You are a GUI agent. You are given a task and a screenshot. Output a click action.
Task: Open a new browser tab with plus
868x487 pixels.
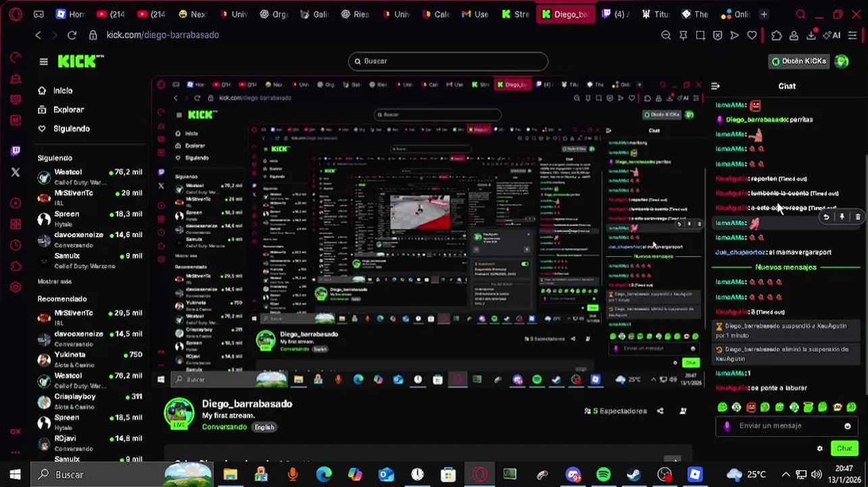764,14
